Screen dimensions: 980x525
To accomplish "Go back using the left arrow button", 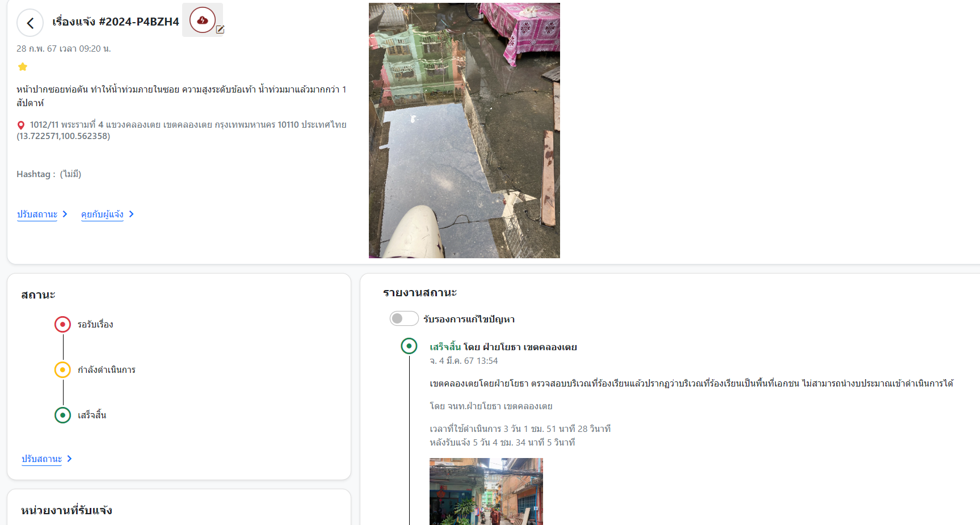I will click(x=30, y=23).
